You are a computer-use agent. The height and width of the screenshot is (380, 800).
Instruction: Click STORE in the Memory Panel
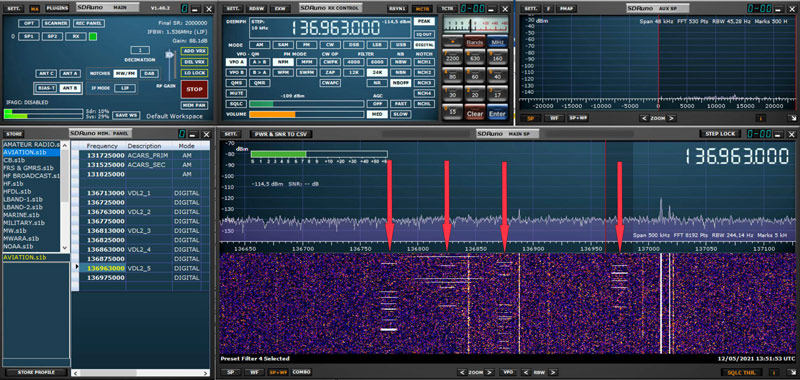point(14,134)
